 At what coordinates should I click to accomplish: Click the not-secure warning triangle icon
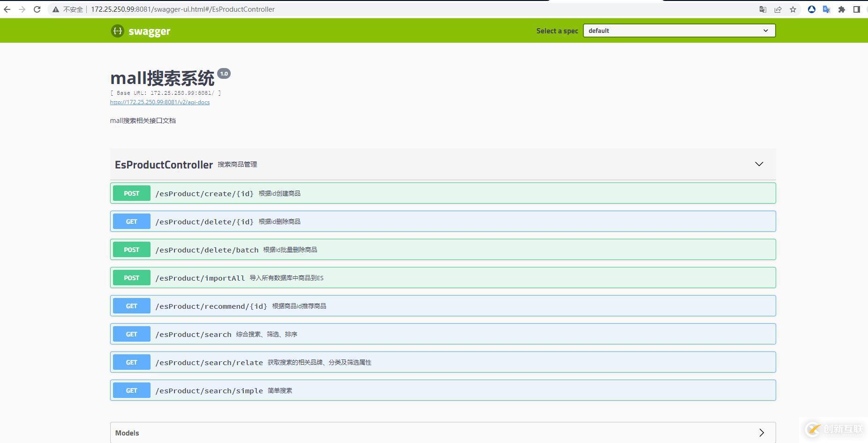(56, 9)
